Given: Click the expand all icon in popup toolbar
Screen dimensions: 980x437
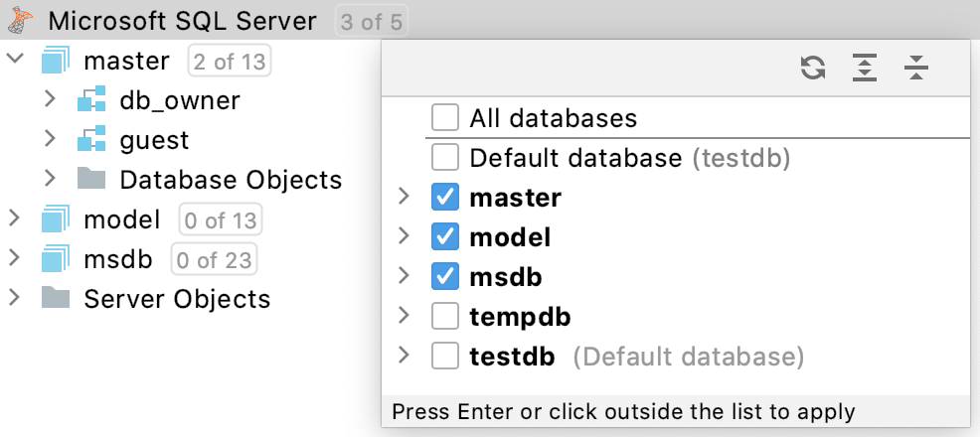Looking at the screenshot, I should click(x=865, y=68).
